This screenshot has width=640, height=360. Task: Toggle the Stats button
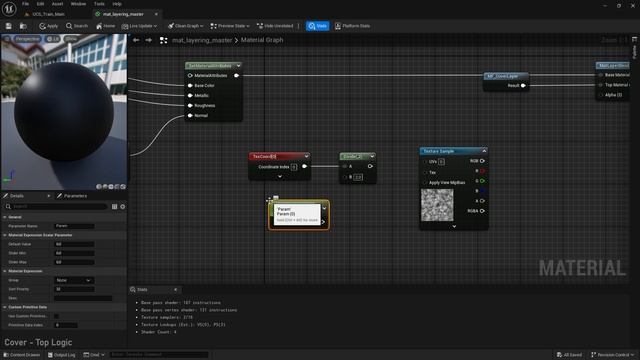(318, 26)
